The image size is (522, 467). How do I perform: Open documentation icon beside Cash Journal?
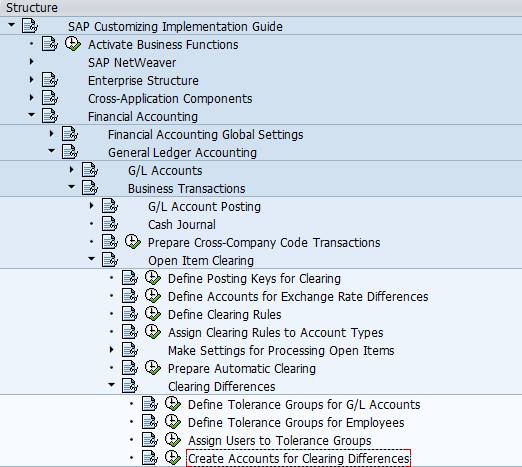[x=110, y=224]
